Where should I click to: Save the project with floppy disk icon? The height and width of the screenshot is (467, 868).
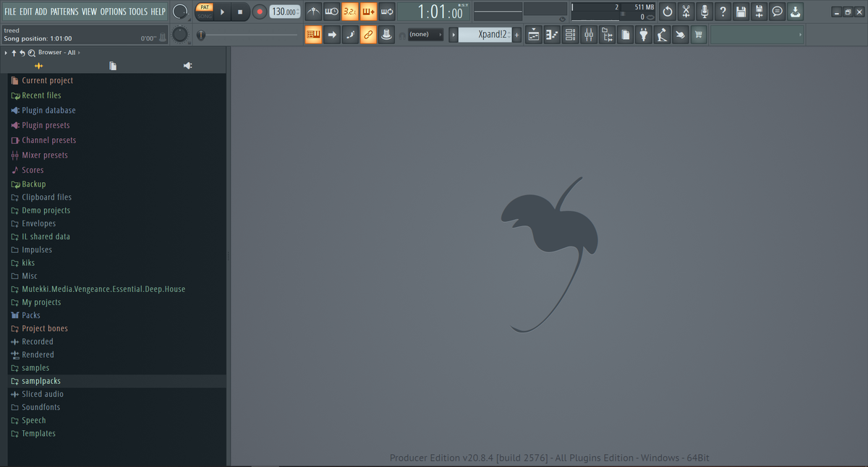click(x=740, y=12)
